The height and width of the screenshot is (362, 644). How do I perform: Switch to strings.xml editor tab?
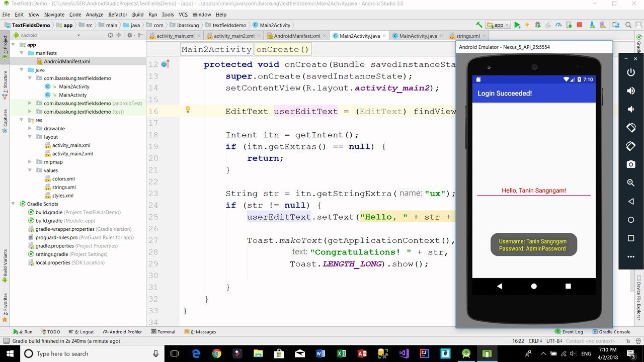468,36
